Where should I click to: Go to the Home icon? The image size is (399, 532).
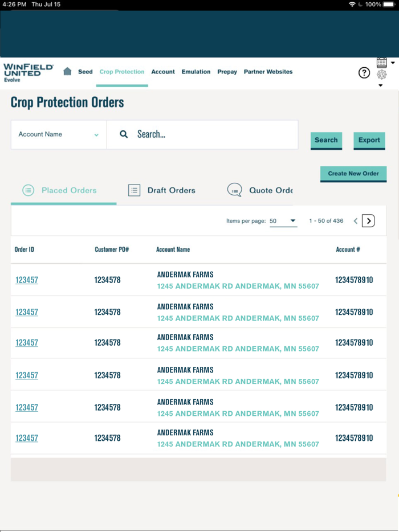[x=67, y=72]
